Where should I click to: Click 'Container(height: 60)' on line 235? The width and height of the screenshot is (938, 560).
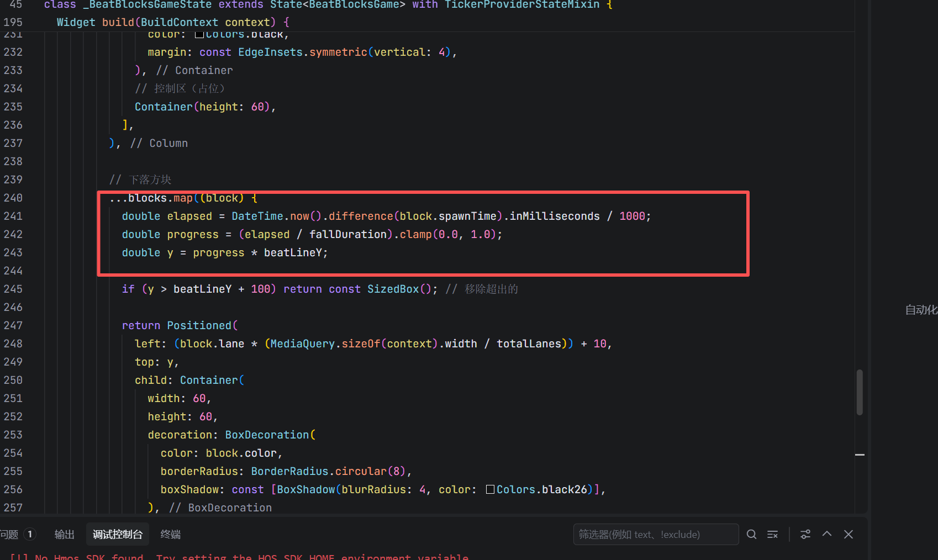202,107
